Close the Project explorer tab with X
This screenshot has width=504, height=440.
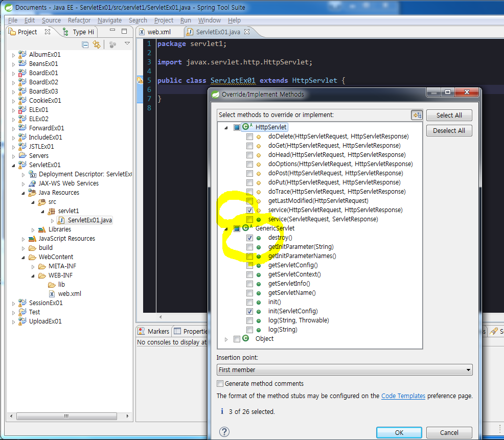click(x=48, y=32)
